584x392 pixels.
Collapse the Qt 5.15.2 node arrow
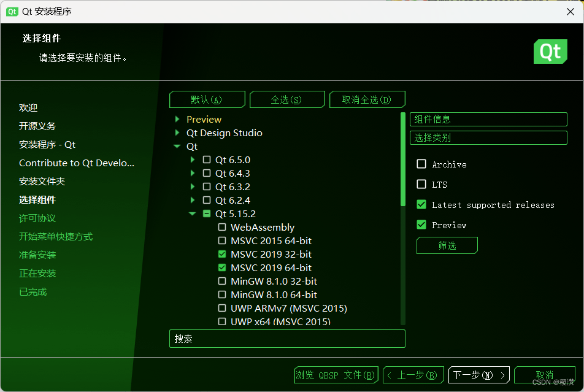(x=193, y=213)
